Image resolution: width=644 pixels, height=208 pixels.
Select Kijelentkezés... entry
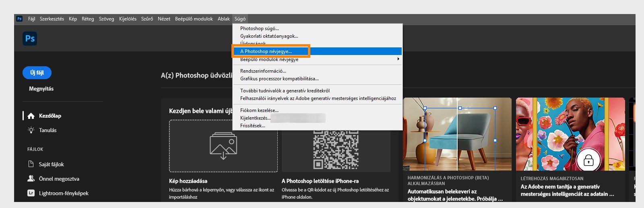318,118
